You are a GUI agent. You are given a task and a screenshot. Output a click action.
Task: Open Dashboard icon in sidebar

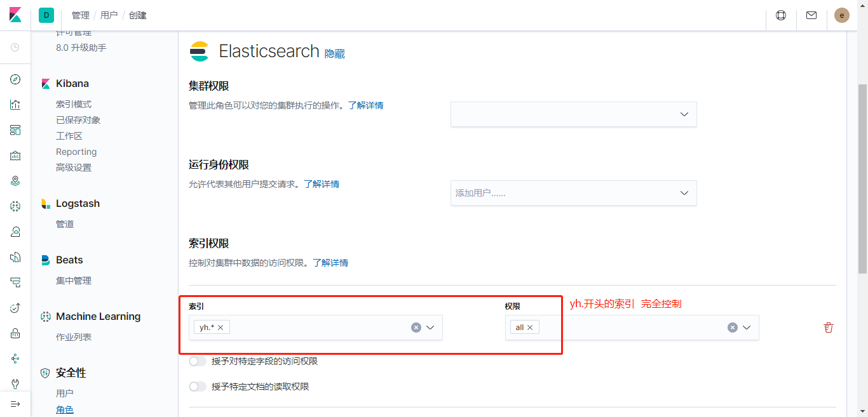15,130
